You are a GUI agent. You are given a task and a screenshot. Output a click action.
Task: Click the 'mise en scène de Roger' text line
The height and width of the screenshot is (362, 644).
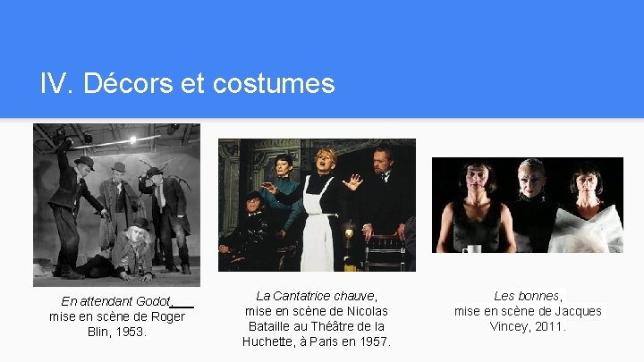click(x=117, y=316)
